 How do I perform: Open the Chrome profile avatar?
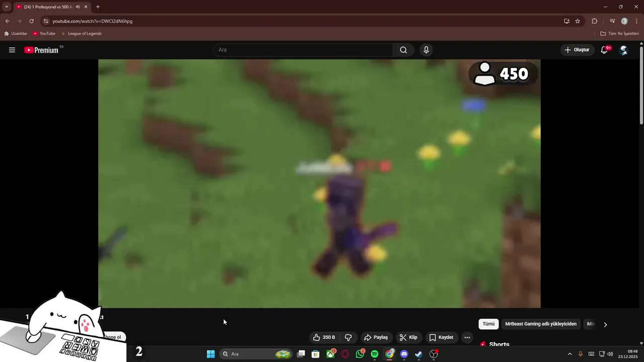(x=624, y=21)
